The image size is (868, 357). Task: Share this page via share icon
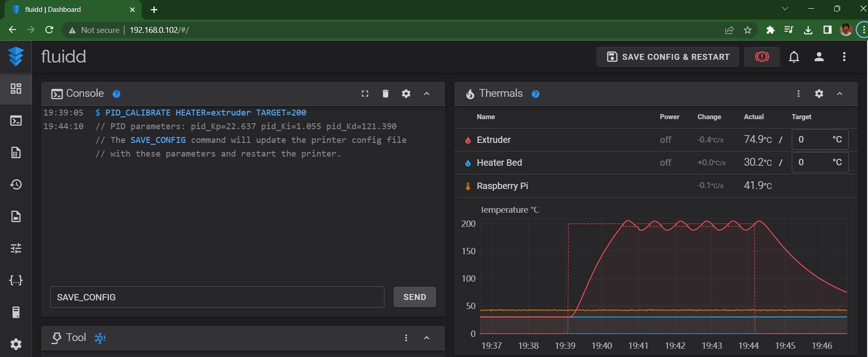pos(729,30)
